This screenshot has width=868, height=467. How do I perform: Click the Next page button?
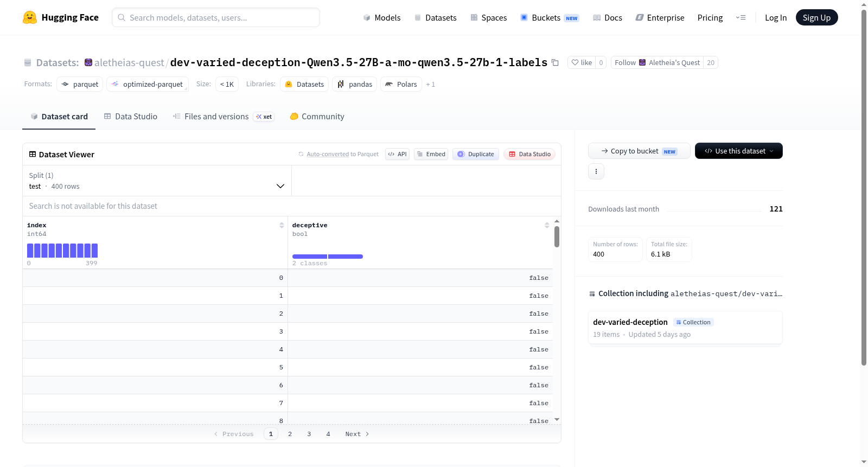click(357, 434)
